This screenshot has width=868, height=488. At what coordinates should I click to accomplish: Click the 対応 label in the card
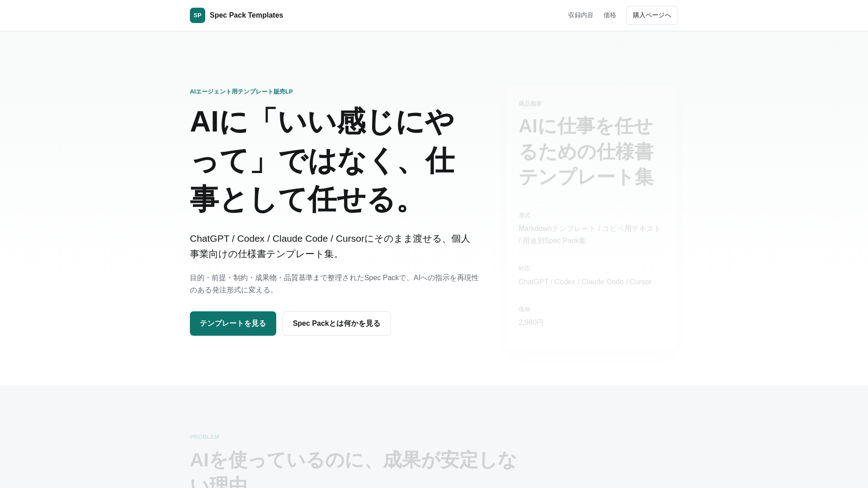[524, 269]
